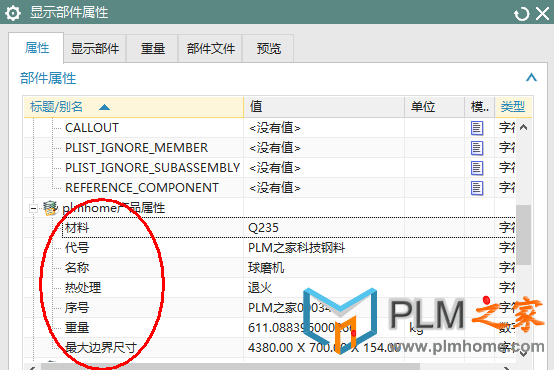
Task: Open the 重量 tab
Action: 153,48
